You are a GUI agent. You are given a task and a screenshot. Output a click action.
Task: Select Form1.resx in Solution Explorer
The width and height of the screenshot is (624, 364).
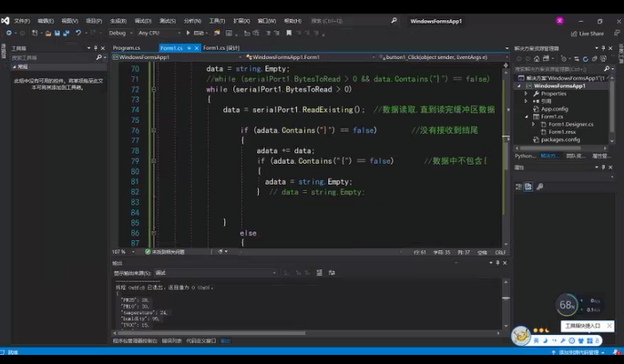(561, 132)
